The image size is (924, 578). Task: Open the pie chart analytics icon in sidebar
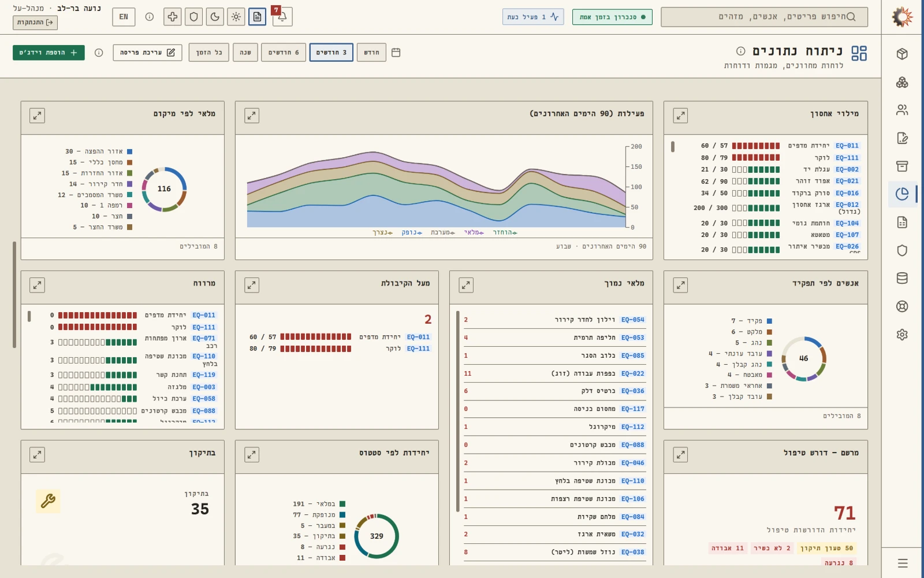tap(902, 194)
